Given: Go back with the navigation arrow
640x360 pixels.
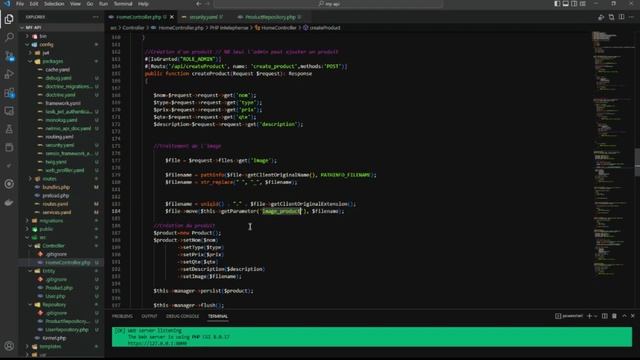Looking at the screenshot, I should (199, 4).
